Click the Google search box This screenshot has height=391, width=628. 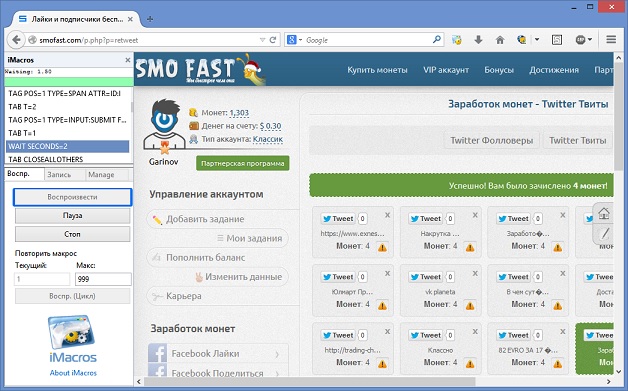point(368,40)
